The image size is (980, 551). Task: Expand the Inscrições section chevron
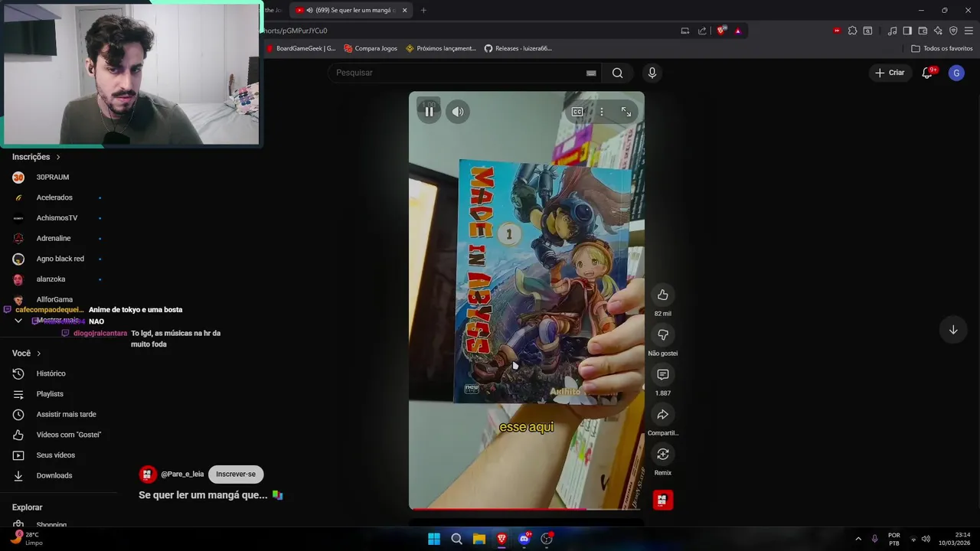pos(58,157)
